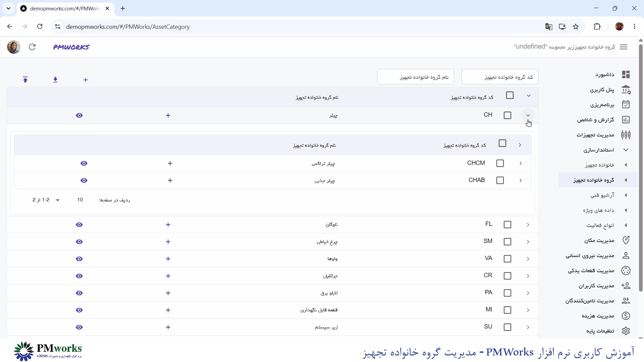Tick the checkbox for the CHCM row
Viewport: 644px width, 362px height.
click(500, 163)
